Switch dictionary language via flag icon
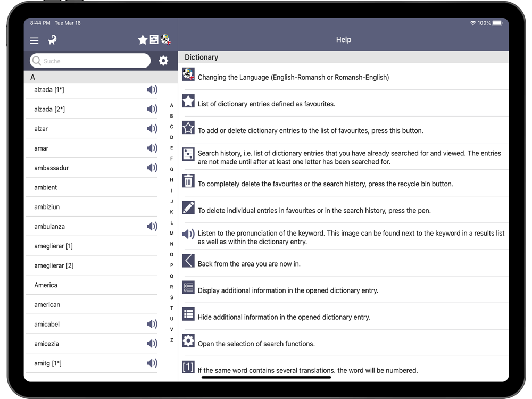532x399 pixels. (165, 40)
